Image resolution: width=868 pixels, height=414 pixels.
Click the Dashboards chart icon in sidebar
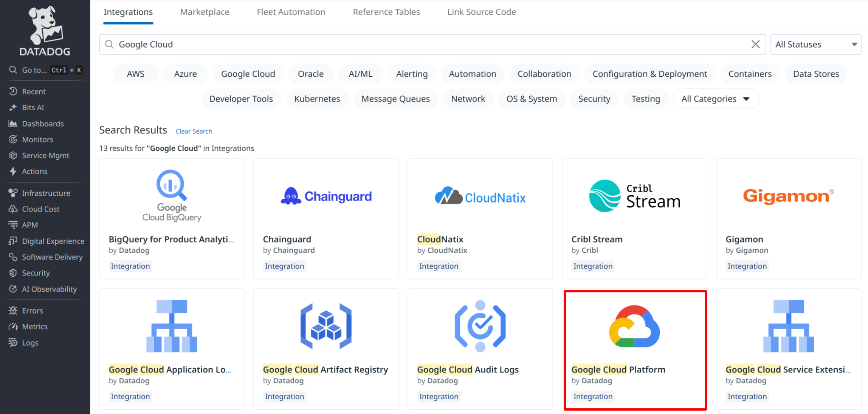(13, 124)
